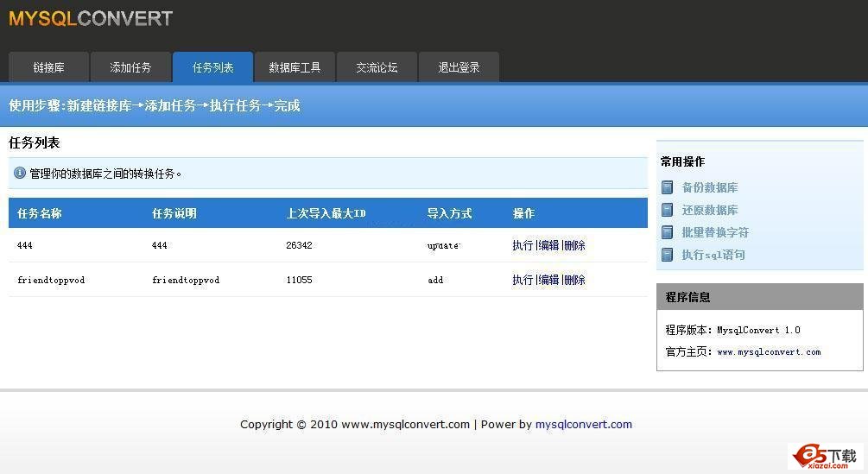Screen dimensions: 868x474
Task: Click the 任务名称 column header
Action: tap(40, 213)
